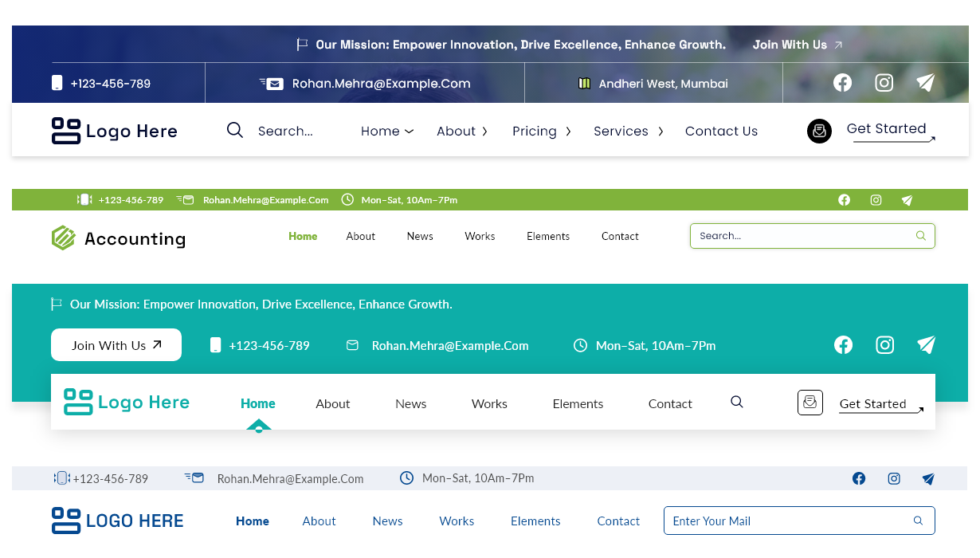
Task: Click Instagram icon in the green bar
Action: click(876, 200)
